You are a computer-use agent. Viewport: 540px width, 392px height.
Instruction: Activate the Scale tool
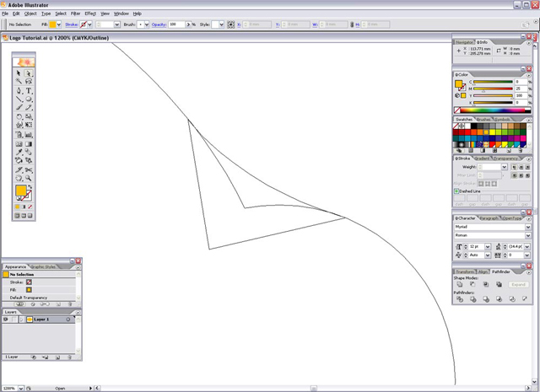pos(29,116)
